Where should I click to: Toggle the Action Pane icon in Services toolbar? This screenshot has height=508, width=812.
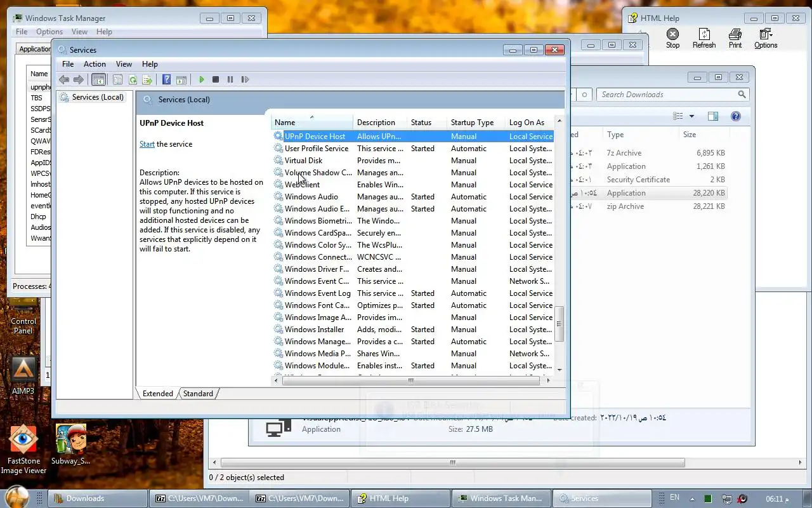coord(181,79)
